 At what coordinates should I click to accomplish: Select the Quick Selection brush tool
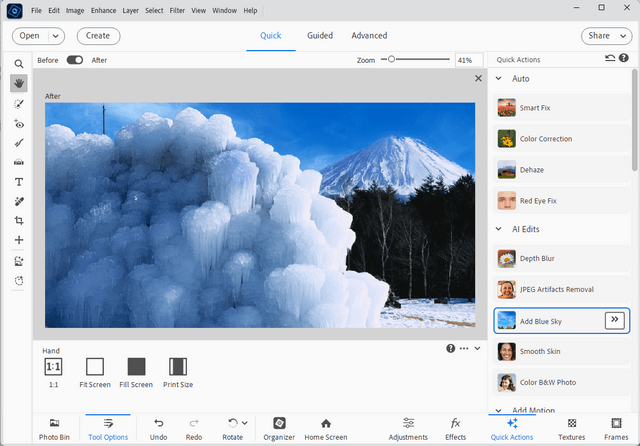click(x=19, y=103)
